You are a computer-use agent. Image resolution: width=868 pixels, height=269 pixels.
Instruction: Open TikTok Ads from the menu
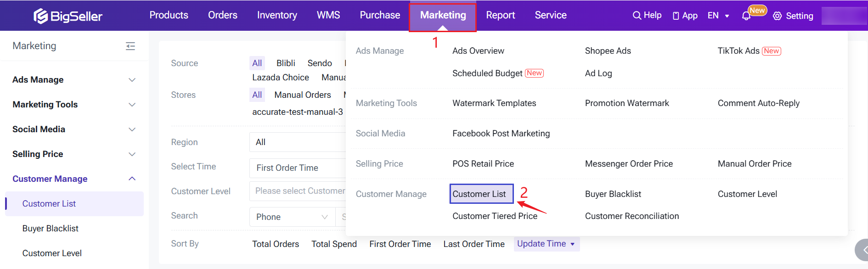(x=738, y=51)
